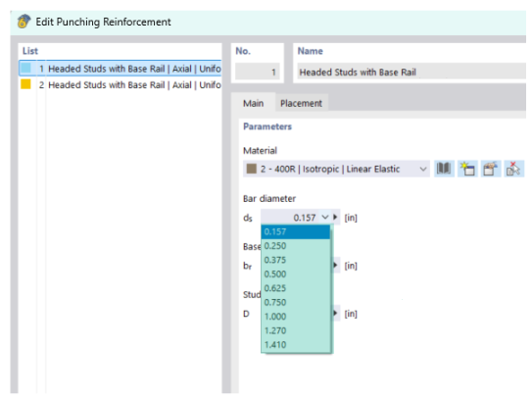
Task: Edit the selected material icon
Action: [491, 169]
